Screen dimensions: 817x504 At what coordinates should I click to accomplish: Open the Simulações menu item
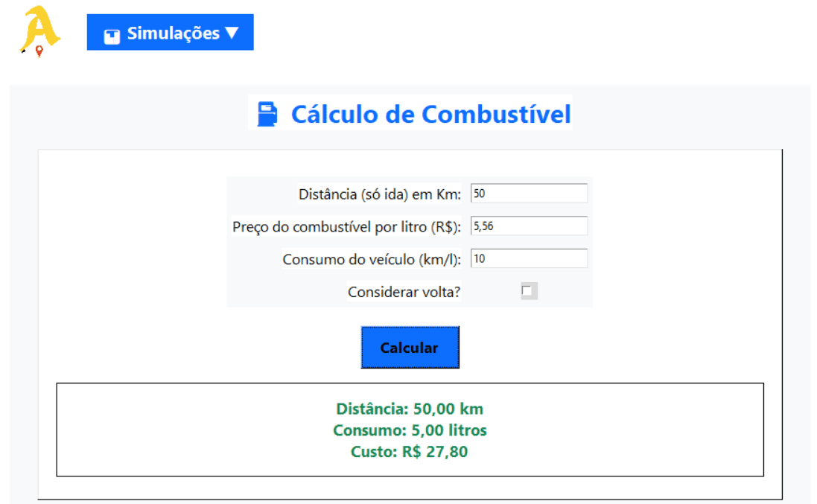point(170,32)
